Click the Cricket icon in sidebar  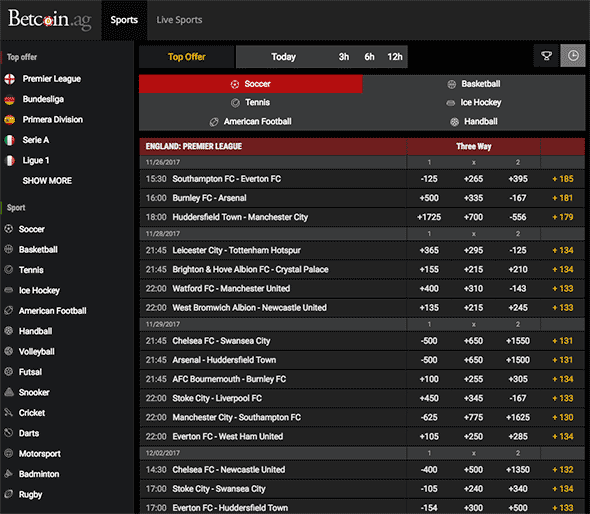(x=9, y=412)
